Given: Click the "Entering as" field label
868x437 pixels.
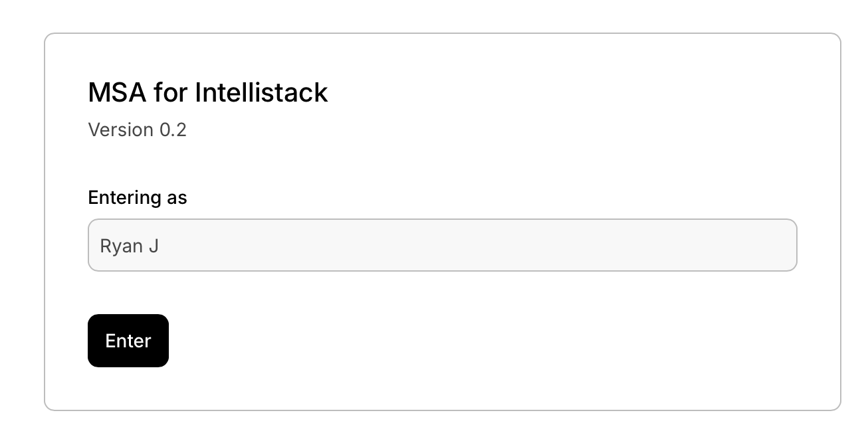Looking at the screenshot, I should coord(138,198).
